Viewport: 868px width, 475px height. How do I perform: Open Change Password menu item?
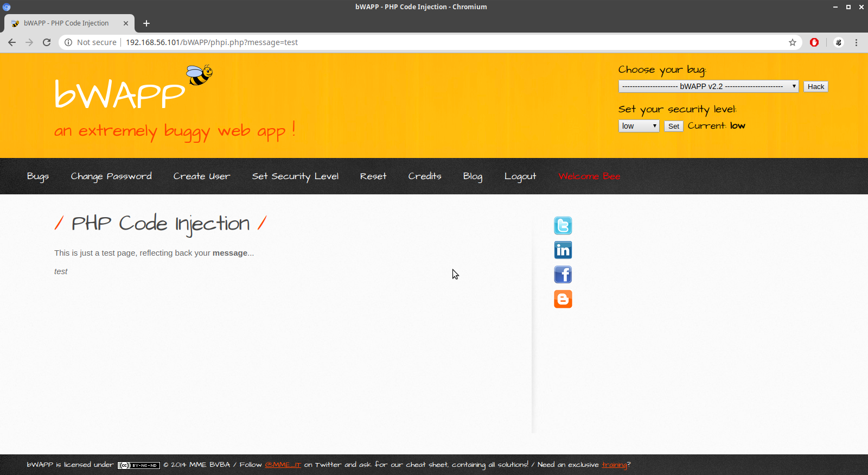point(111,176)
